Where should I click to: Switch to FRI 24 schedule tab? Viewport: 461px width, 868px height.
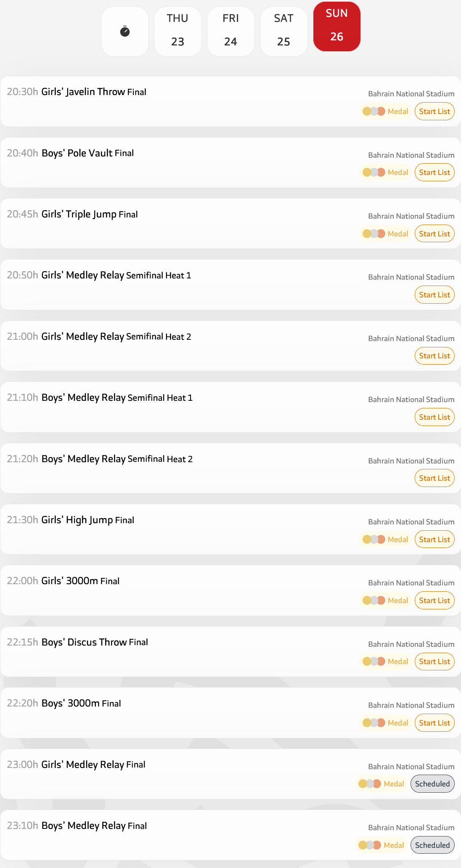pos(231,32)
